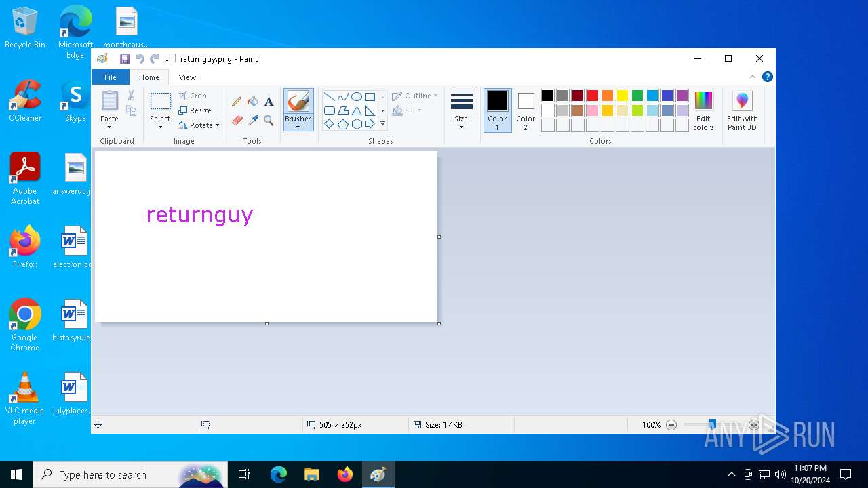Viewport: 868px width, 488px height.
Task: Choose the Rounded rectangle shape
Action: [329, 110]
